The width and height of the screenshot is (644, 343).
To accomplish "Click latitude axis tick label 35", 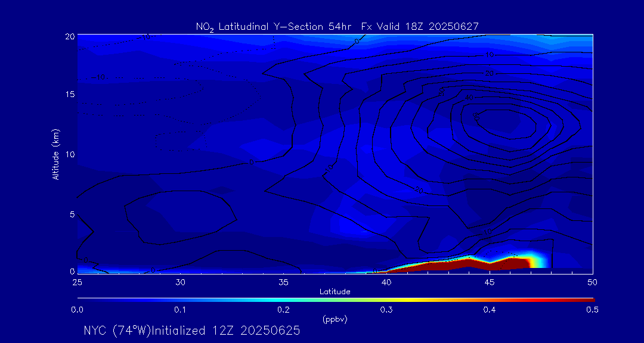I will point(283,282).
